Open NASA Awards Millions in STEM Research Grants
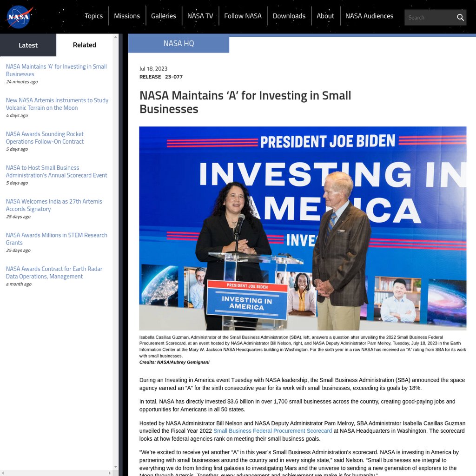The height and width of the screenshot is (476, 476). click(x=56, y=238)
